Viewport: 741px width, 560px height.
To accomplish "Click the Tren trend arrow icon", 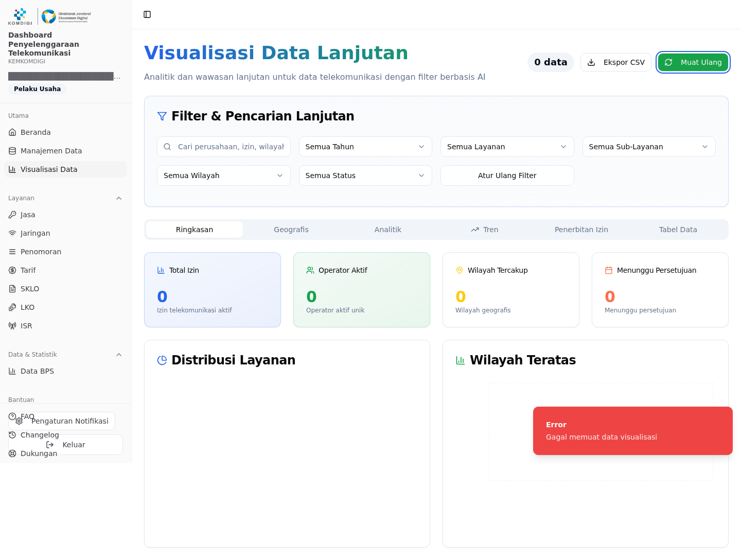I will [x=475, y=230].
